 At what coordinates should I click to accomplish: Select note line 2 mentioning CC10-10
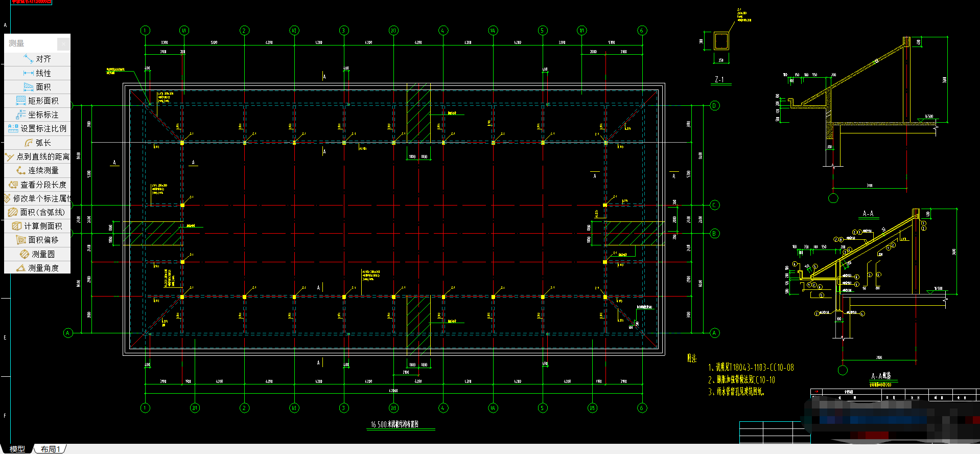click(741, 379)
